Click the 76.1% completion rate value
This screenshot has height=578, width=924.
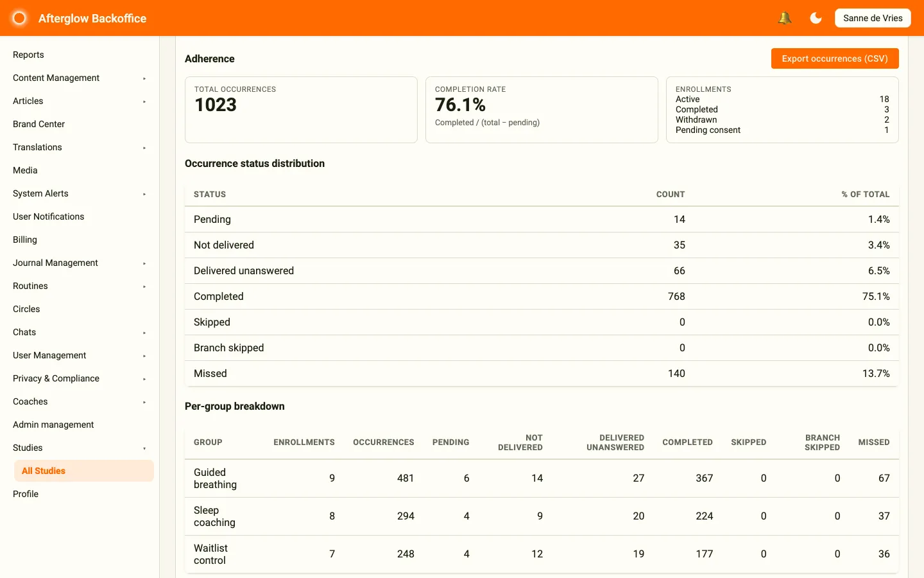(460, 105)
